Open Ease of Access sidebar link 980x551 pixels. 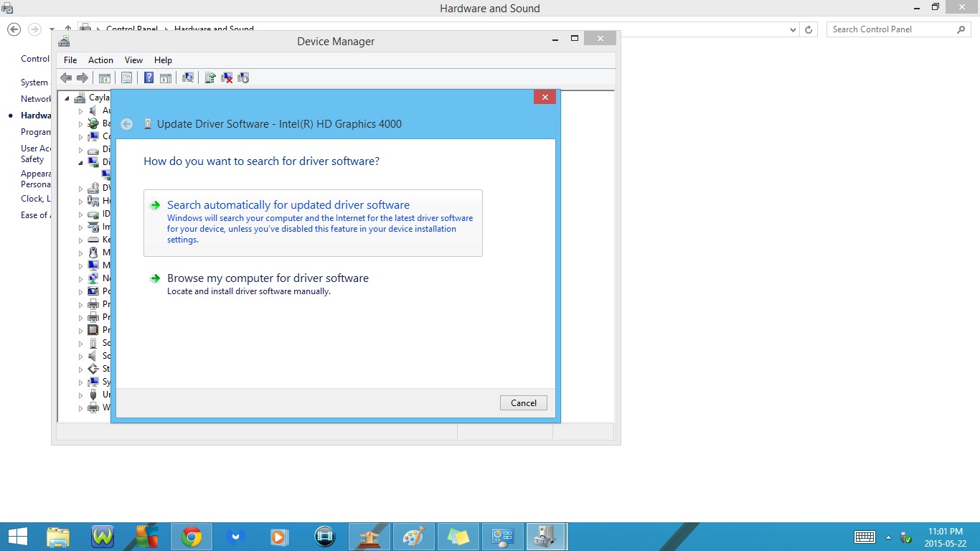click(36, 215)
